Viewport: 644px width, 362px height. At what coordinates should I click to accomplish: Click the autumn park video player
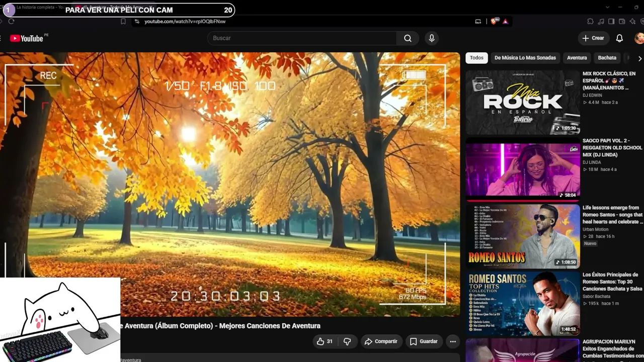pyautogui.click(x=230, y=184)
